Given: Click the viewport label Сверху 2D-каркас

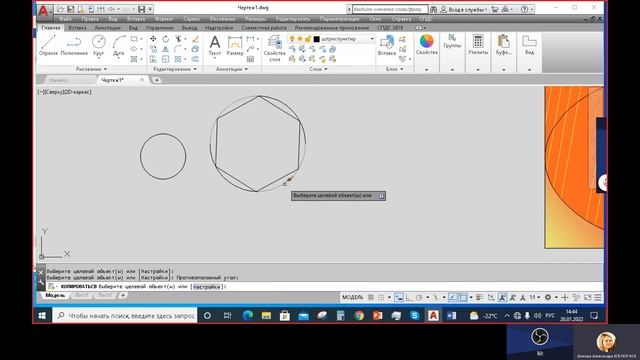Looking at the screenshot, I should tap(64, 92).
